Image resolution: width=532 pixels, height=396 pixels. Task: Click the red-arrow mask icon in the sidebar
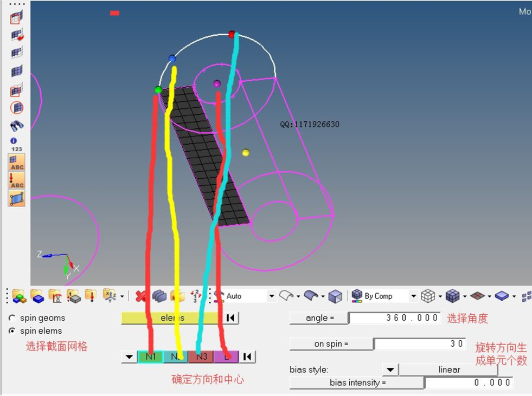(17, 35)
